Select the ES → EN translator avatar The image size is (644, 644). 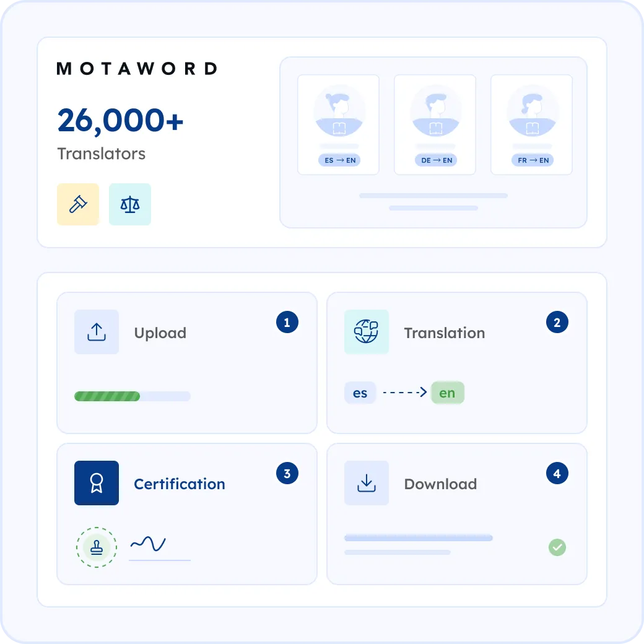coord(339,111)
